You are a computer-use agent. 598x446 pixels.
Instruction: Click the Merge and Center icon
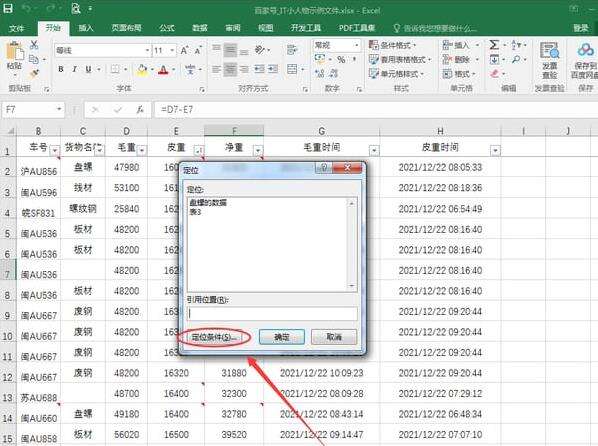(x=292, y=69)
